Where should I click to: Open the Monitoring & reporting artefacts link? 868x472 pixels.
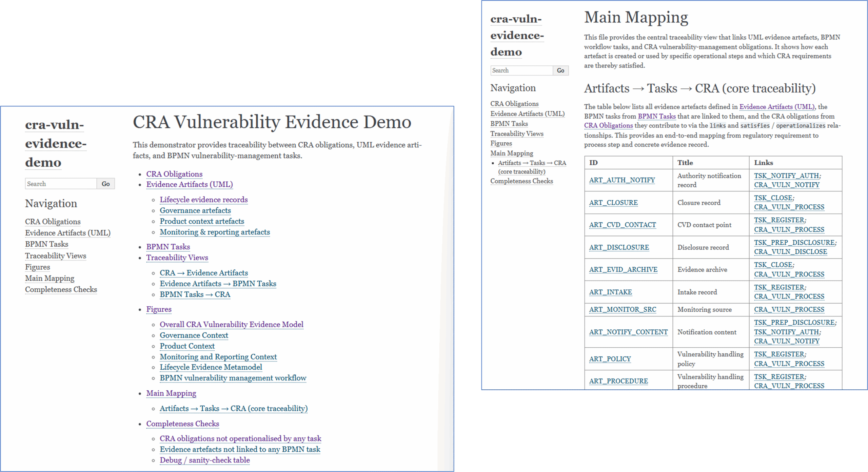215,232
